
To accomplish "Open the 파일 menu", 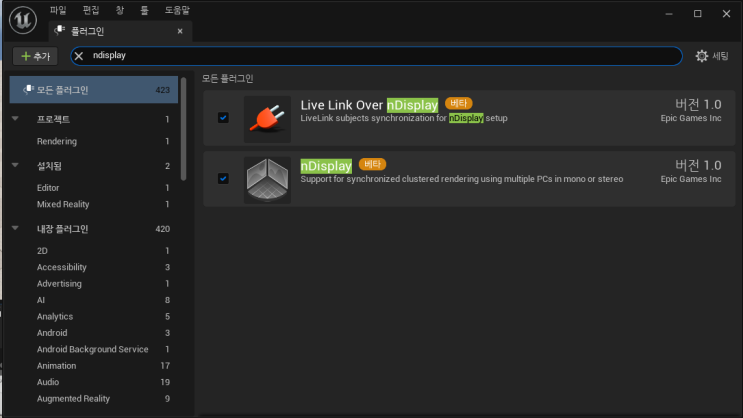I will (x=58, y=10).
